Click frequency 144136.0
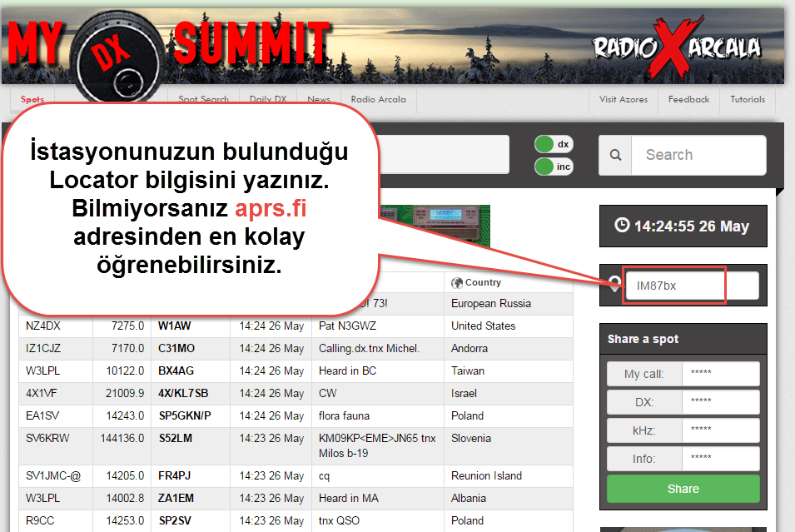 tap(122, 438)
